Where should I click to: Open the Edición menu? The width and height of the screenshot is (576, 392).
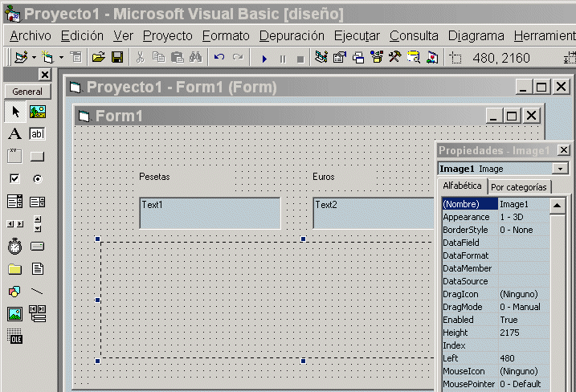(x=82, y=35)
